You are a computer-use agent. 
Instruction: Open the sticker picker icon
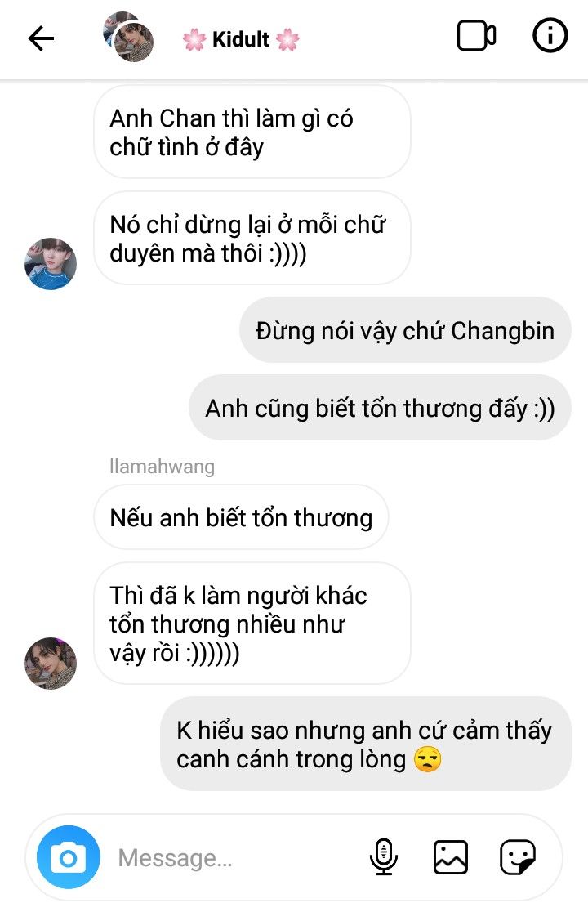click(x=518, y=856)
